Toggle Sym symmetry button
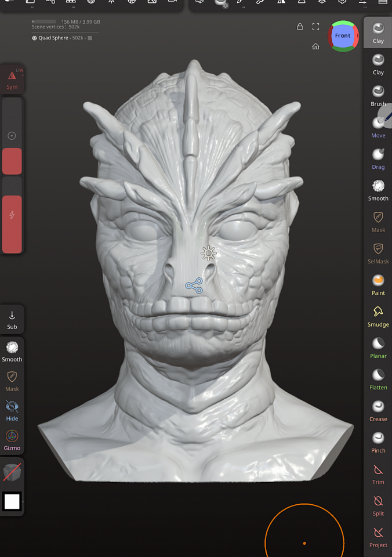Viewport: 392px width, 557px height. click(12, 79)
